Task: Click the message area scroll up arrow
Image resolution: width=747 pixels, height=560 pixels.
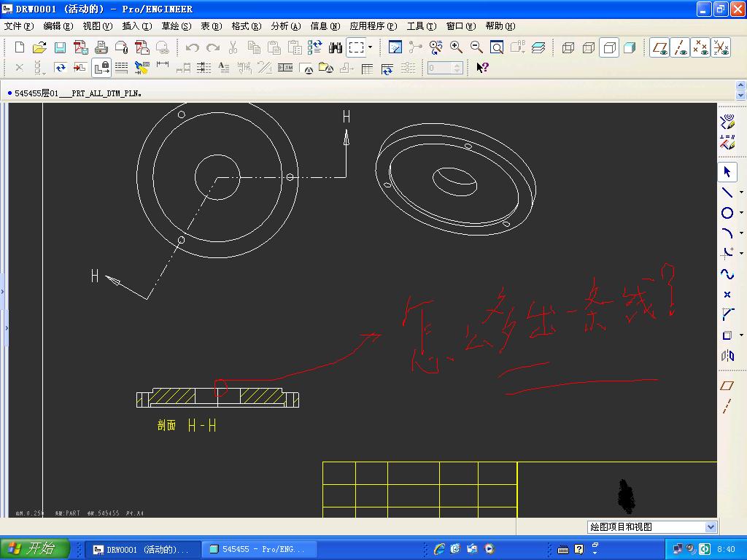Action: tap(741, 85)
